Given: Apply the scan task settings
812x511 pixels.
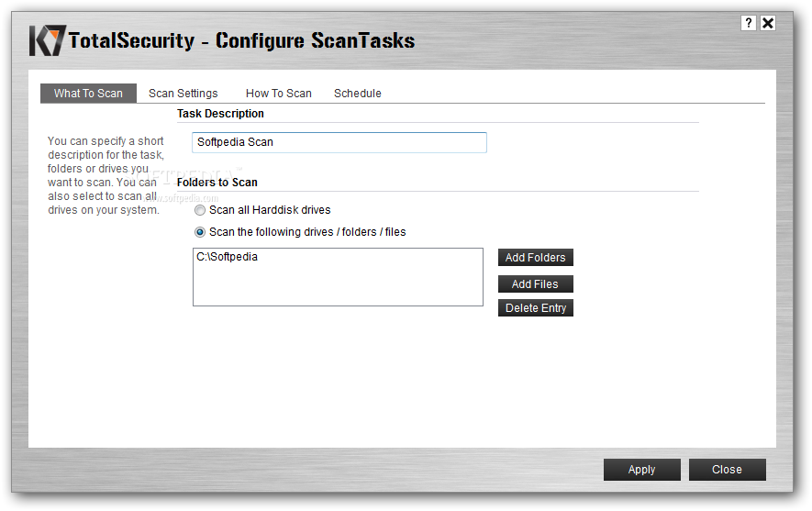Looking at the screenshot, I should tap(642, 470).
